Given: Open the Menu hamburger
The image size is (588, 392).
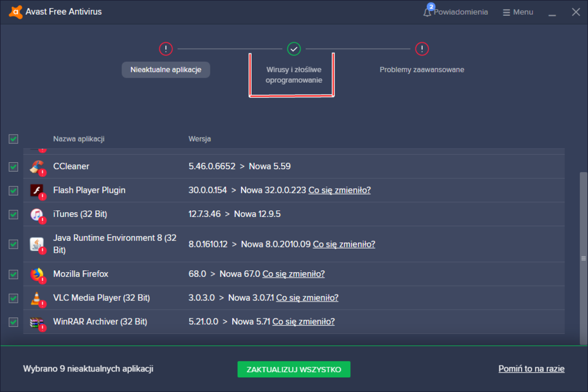Looking at the screenshot, I should (518, 12).
